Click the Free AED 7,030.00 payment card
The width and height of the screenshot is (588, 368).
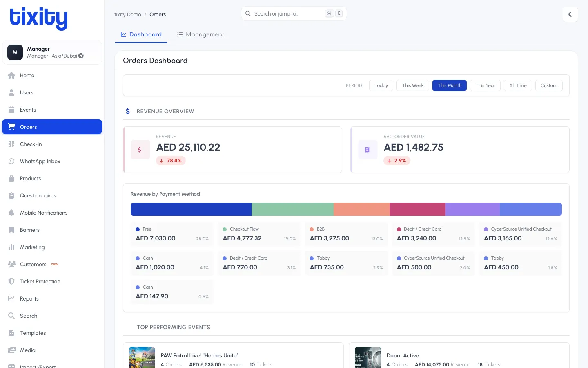[172, 234]
